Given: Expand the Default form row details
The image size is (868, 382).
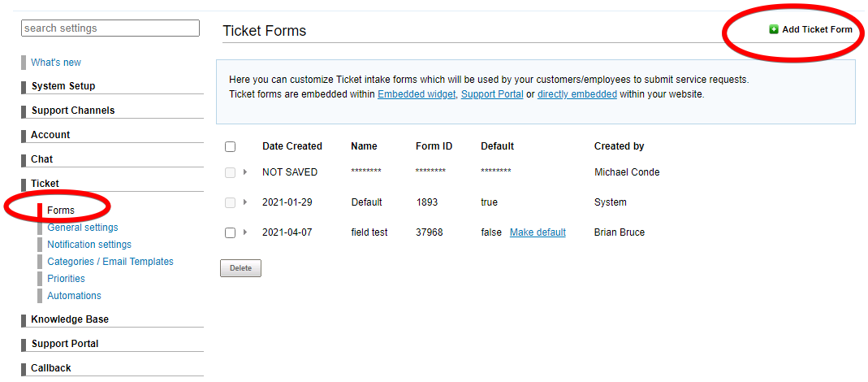Looking at the screenshot, I should coord(245,202).
